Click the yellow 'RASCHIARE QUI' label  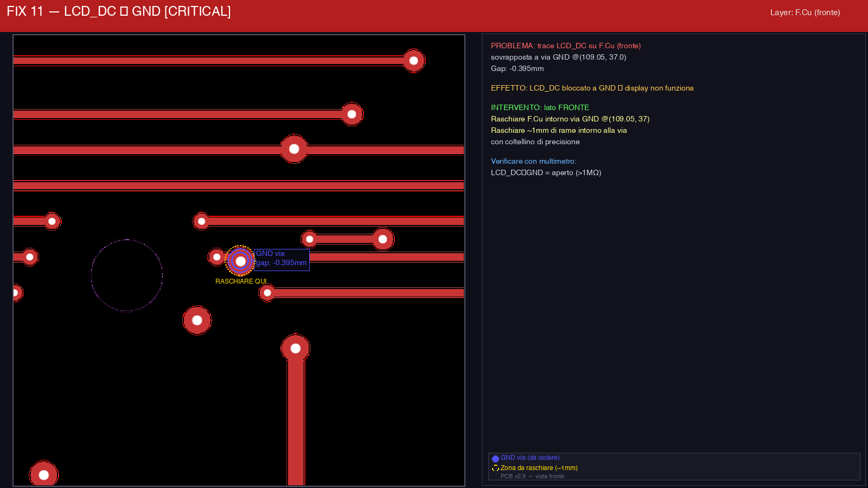click(x=241, y=281)
